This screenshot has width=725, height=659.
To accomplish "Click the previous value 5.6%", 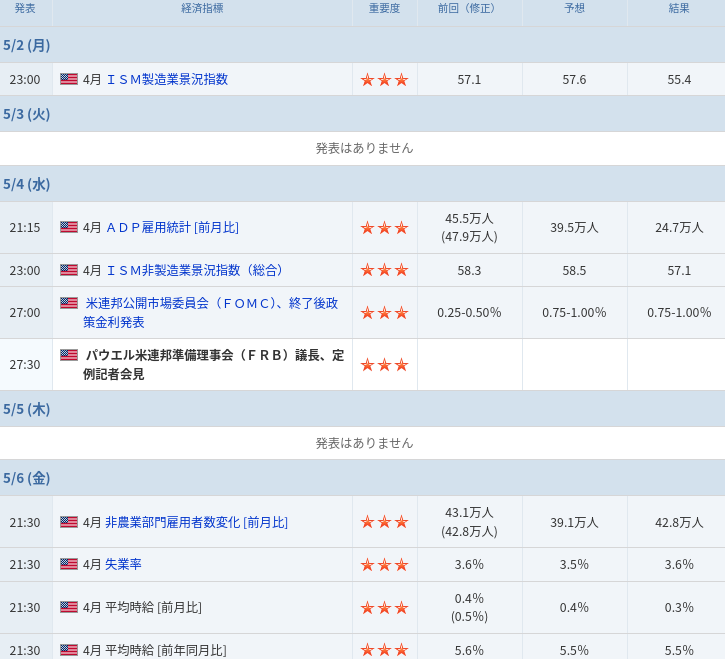I will [x=469, y=650].
